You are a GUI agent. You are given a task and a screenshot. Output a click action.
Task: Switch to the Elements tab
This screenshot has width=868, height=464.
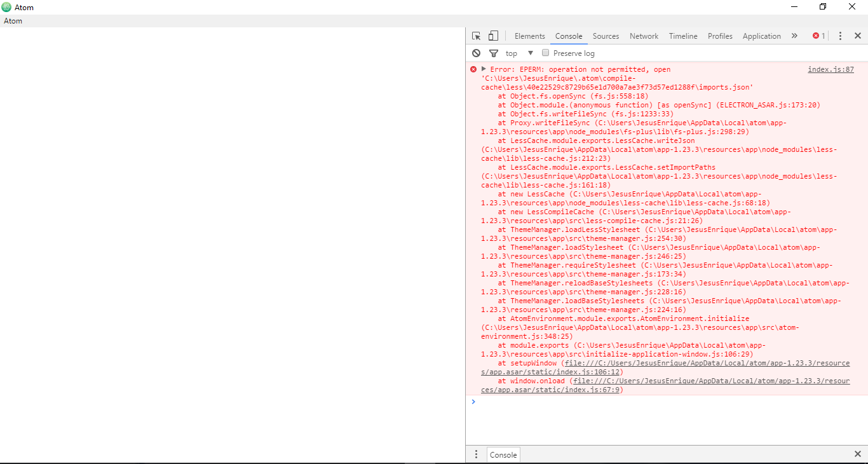point(530,36)
